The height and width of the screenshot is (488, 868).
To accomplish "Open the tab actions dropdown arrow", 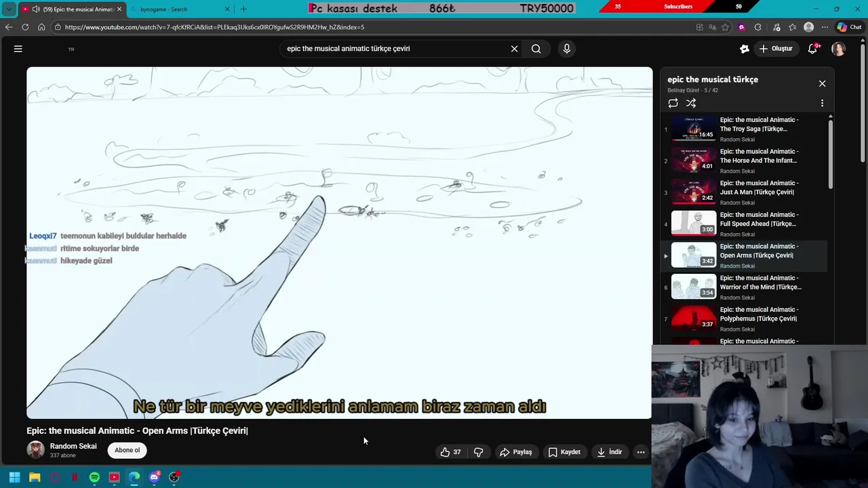I will tap(9, 9).
